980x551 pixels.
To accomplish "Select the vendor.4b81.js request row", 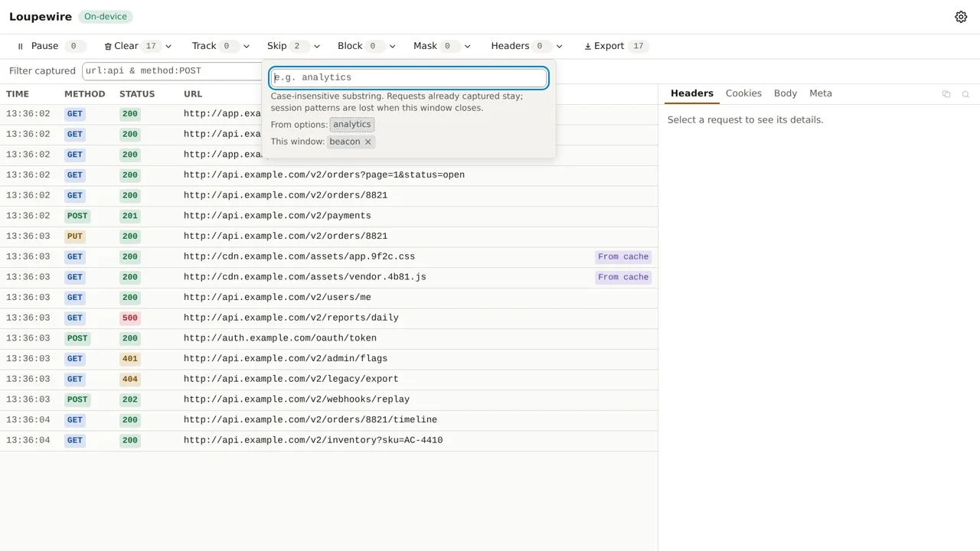I will (x=328, y=277).
